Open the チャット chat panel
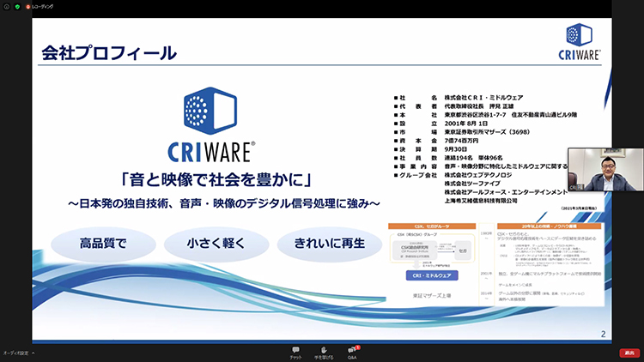644x362 pixels. point(295,353)
